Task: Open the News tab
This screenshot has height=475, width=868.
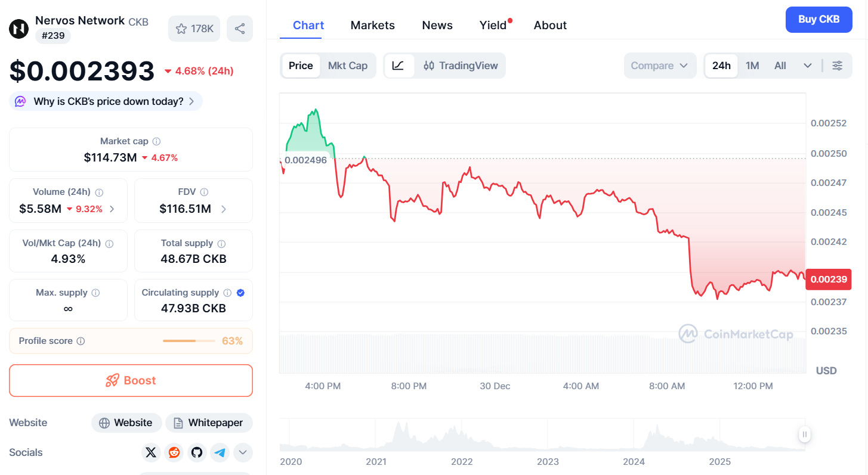Action: [437, 25]
